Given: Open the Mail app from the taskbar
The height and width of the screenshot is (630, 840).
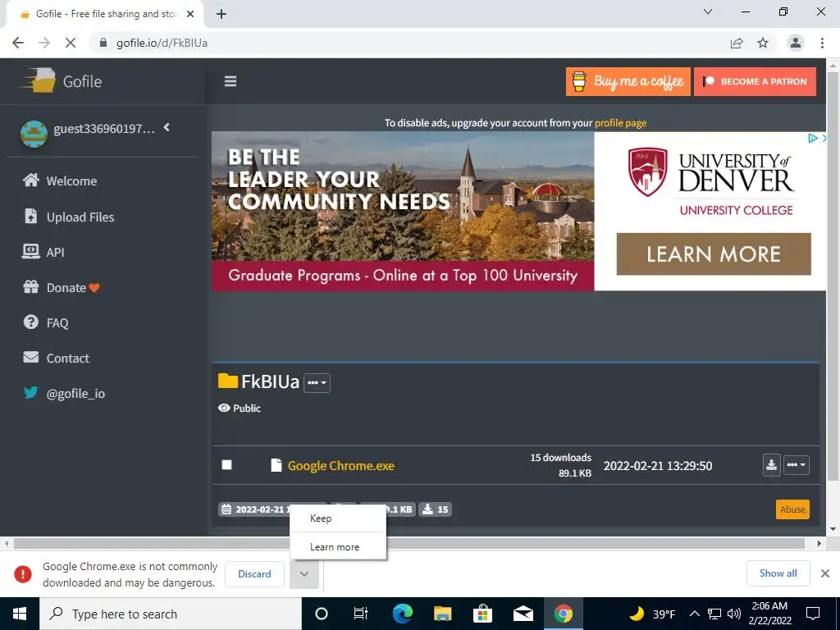Looking at the screenshot, I should [523, 614].
